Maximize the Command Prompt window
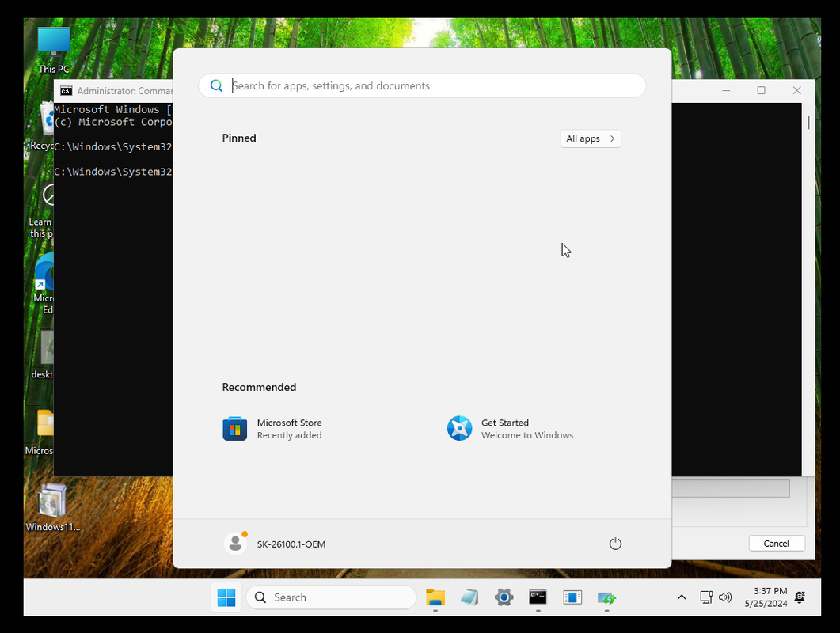Screen dimensions: 840x633 (761, 90)
